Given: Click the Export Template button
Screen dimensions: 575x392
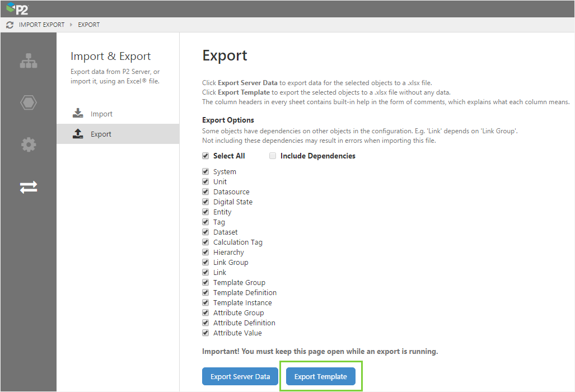Looking at the screenshot, I should pos(321,376).
